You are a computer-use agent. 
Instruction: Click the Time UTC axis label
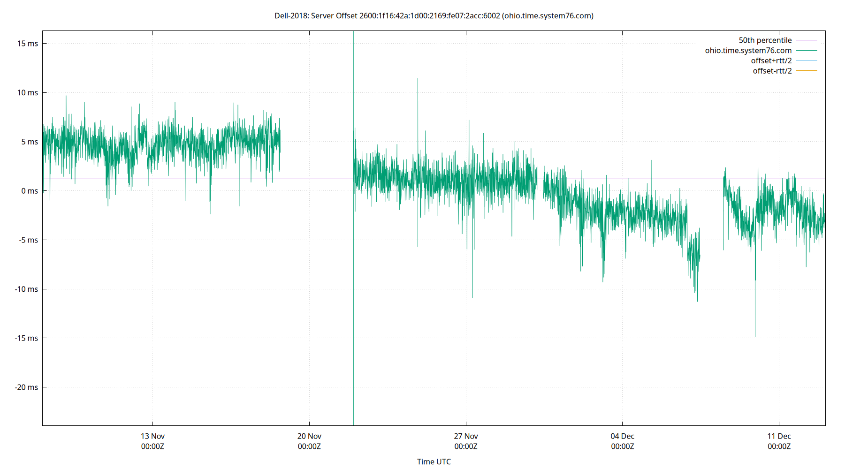434,461
